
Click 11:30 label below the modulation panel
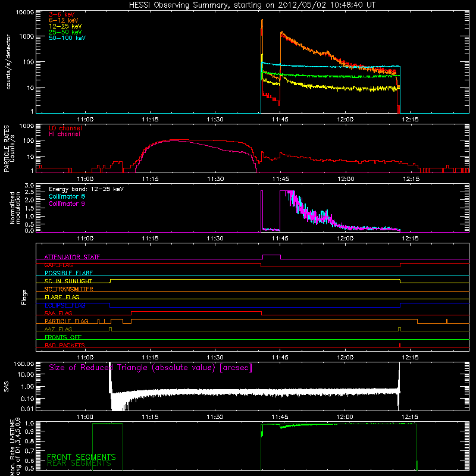215,239
